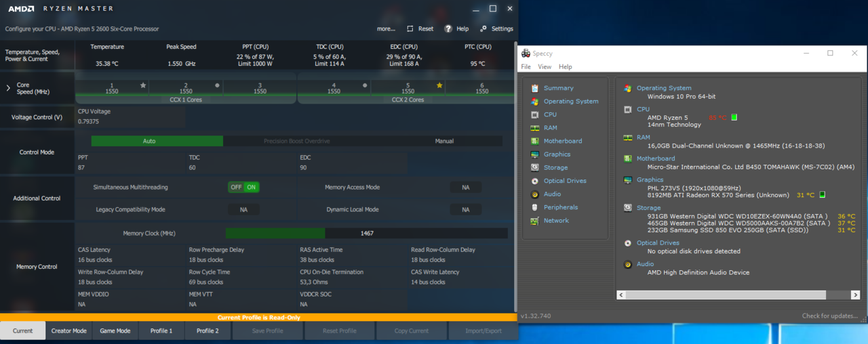The height and width of the screenshot is (344, 868).
Task: Click the Reset Profile button
Action: [x=339, y=330]
